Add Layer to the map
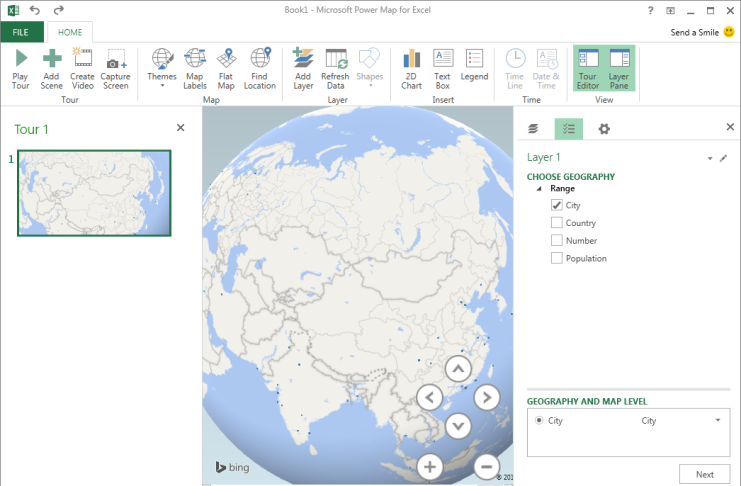The height and width of the screenshot is (486, 741). tap(303, 69)
